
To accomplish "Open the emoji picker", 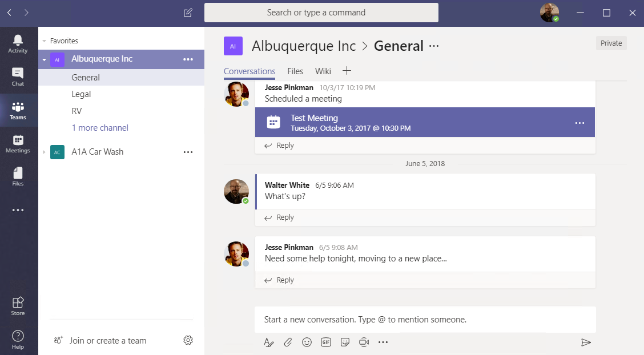I will pyautogui.click(x=307, y=342).
